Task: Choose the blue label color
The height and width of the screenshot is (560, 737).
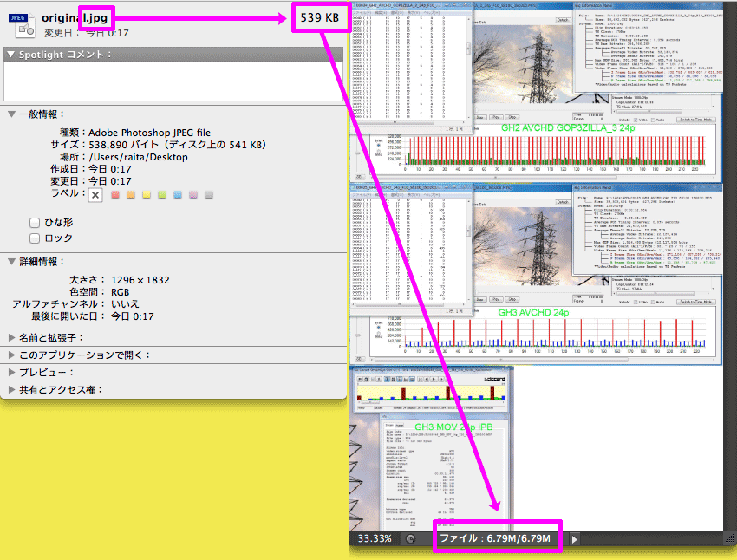Action: pyautogui.click(x=178, y=195)
